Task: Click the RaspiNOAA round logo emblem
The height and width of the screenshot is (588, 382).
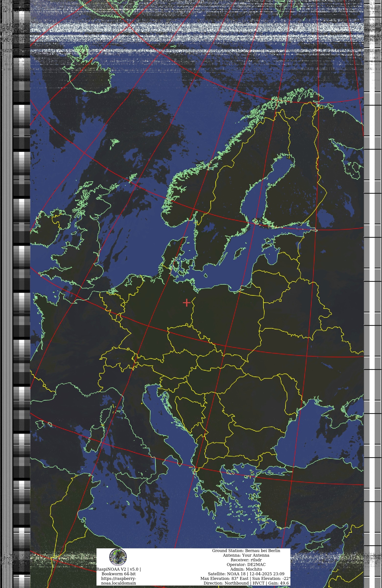Action: (x=118, y=557)
